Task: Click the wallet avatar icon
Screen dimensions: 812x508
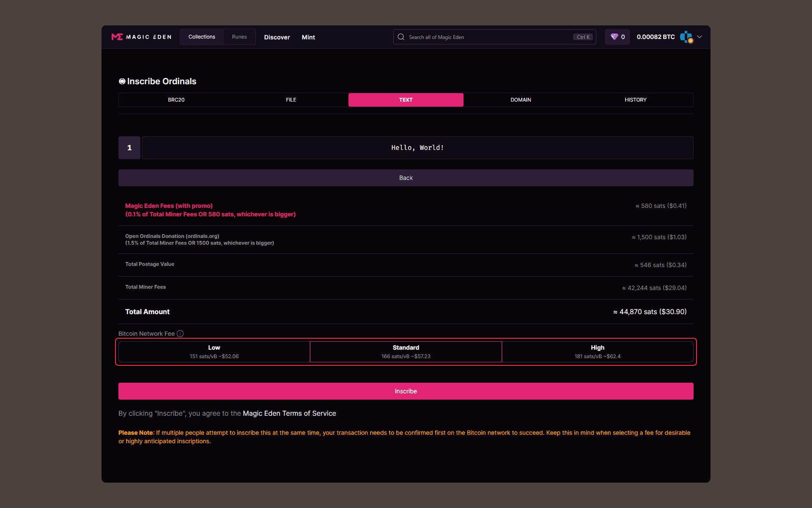Action: (x=686, y=37)
